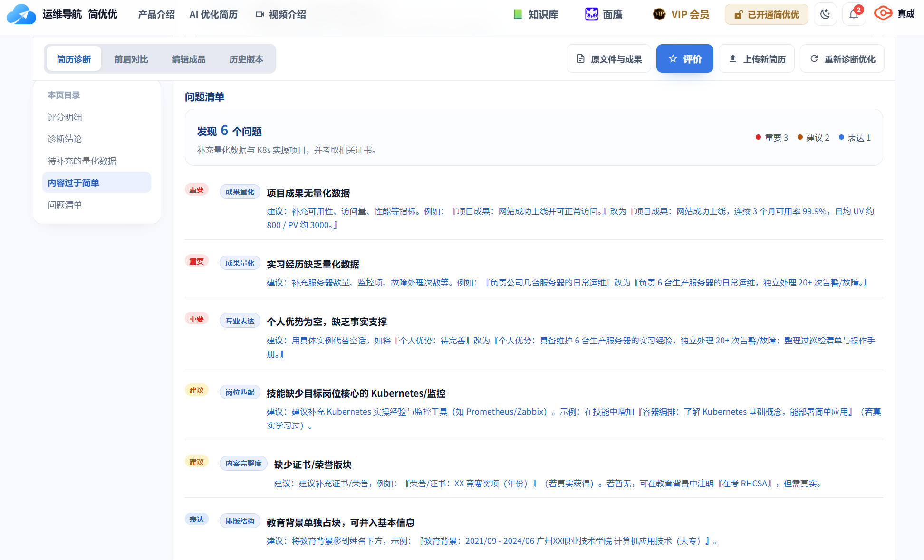Screen dimensions: 924x560
Task: Select 内容过于简单 in page directory
Action: [96, 183]
